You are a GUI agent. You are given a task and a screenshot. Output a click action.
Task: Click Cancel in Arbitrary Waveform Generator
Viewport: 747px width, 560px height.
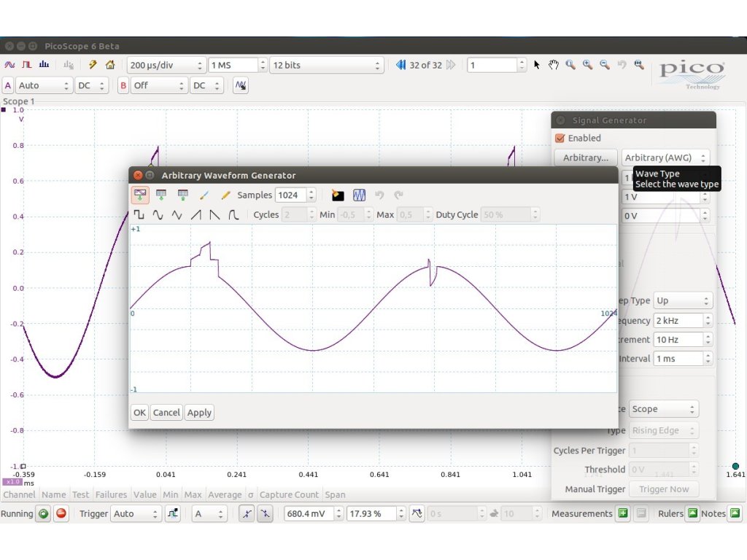click(166, 413)
